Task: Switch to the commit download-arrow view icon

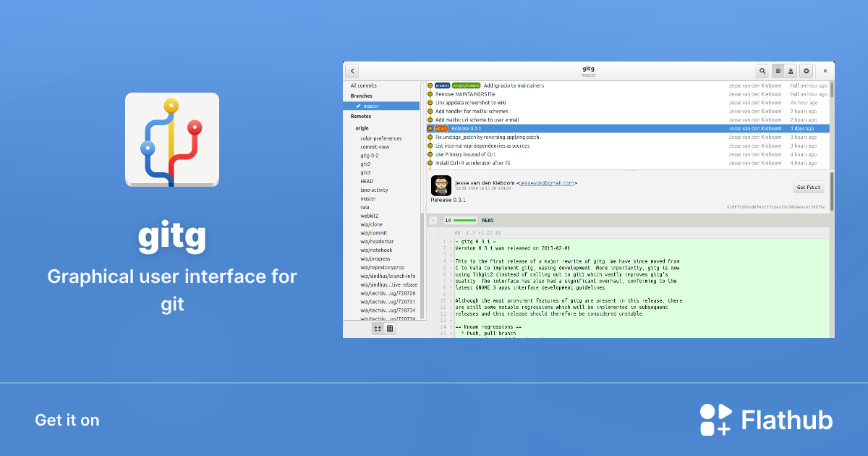Action: 791,71
